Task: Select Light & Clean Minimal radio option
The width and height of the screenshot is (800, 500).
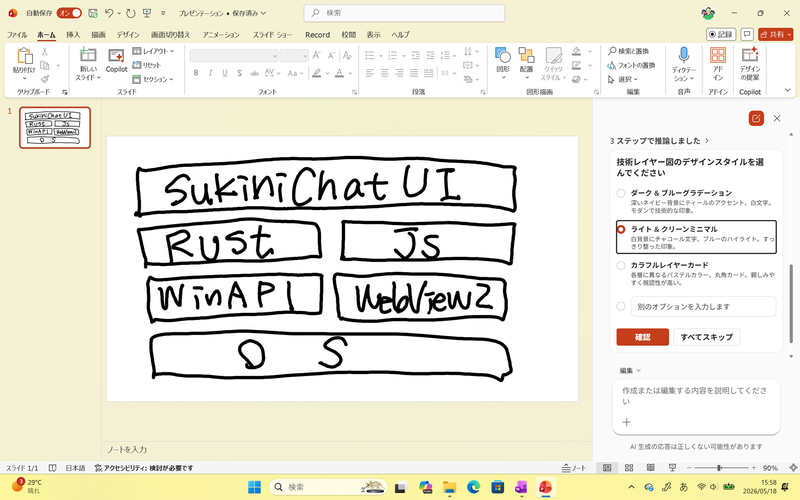Action: pos(621,230)
